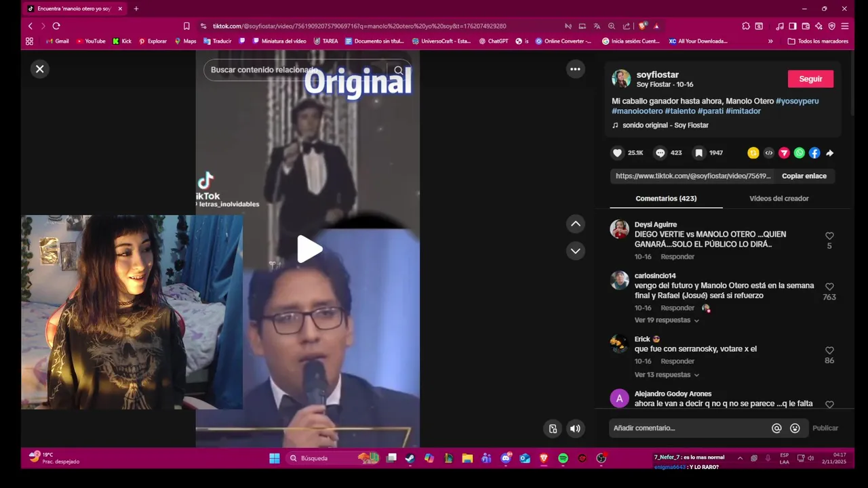This screenshot has width=868, height=488.
Task: Send the video to friends via pink arrow icon
Action: tap(784, 153)
